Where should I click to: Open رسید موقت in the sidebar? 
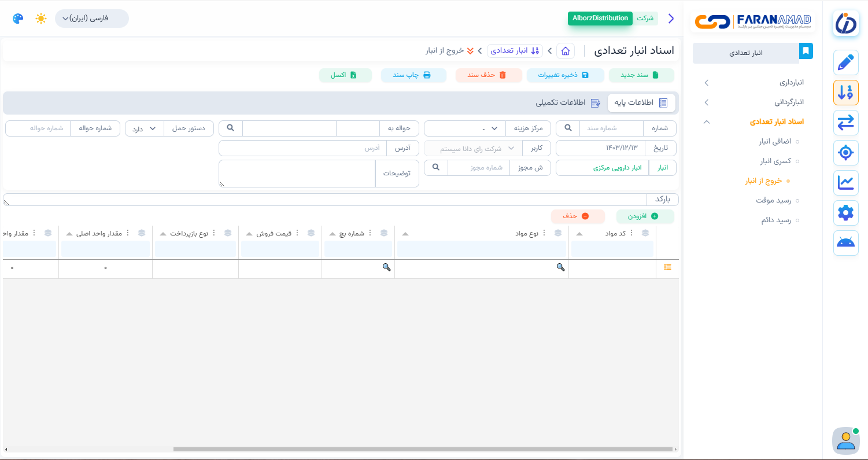(773, 201)
